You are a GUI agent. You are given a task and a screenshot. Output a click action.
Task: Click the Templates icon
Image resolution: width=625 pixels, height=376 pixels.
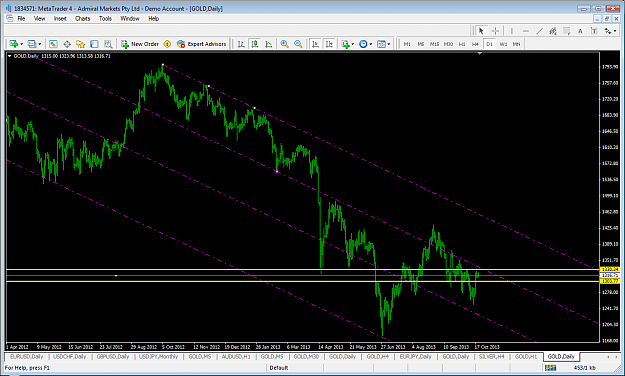point(381,44)
